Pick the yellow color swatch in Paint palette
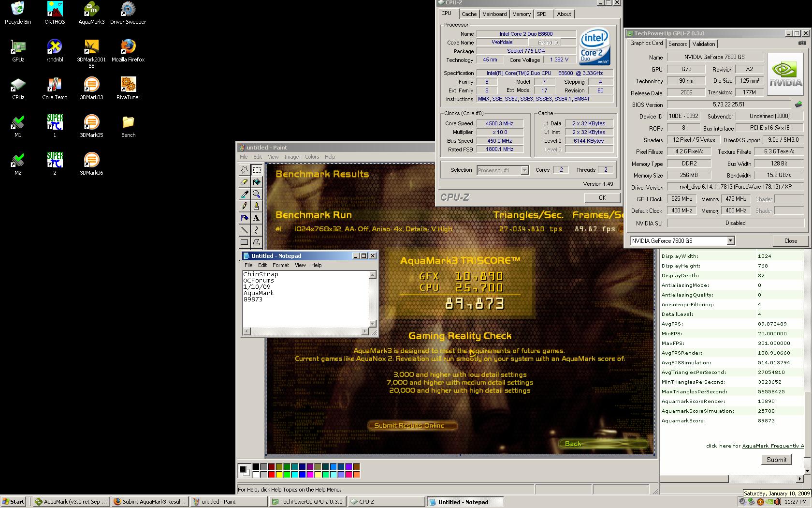Screen dimensions: 812x508 pyautogui.click(x=279, y=474)
